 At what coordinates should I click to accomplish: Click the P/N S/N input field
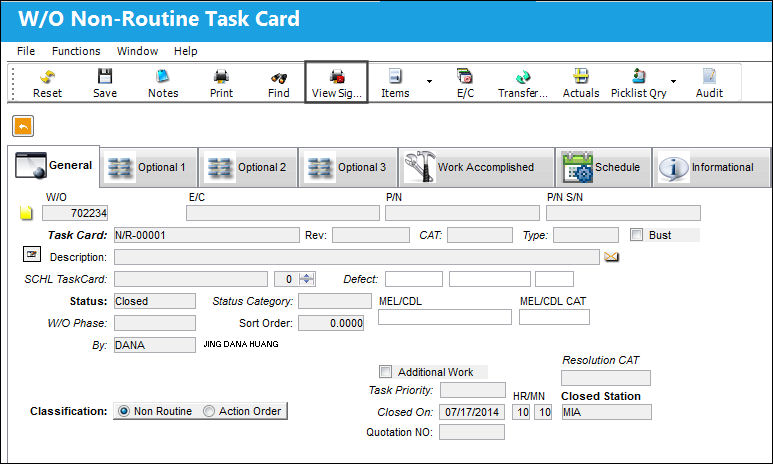coord(623,213)
